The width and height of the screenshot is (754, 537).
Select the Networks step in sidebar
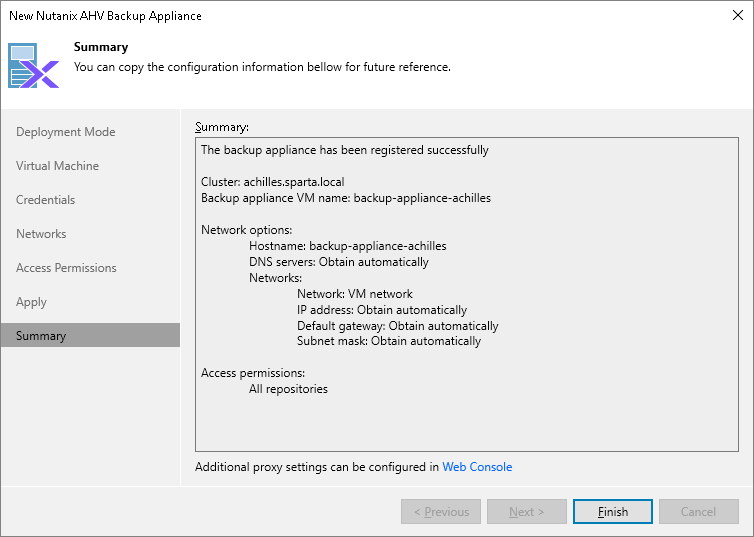coord(41,234)
